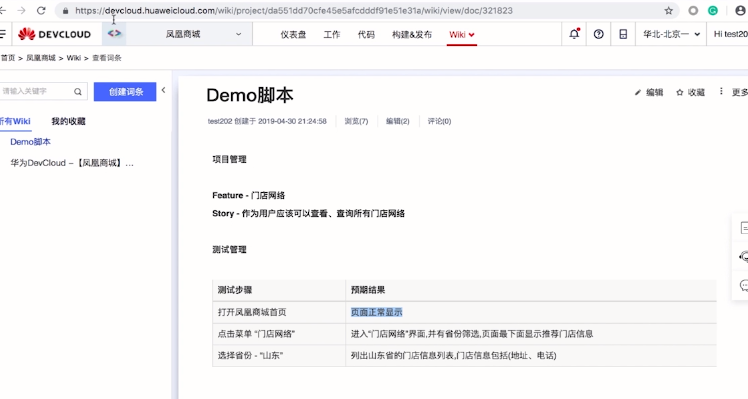Image resolution: width=748 pixels, height=399 pixels.
Task: Click the 编辑(2) edit history count
Action: (397, 121)
